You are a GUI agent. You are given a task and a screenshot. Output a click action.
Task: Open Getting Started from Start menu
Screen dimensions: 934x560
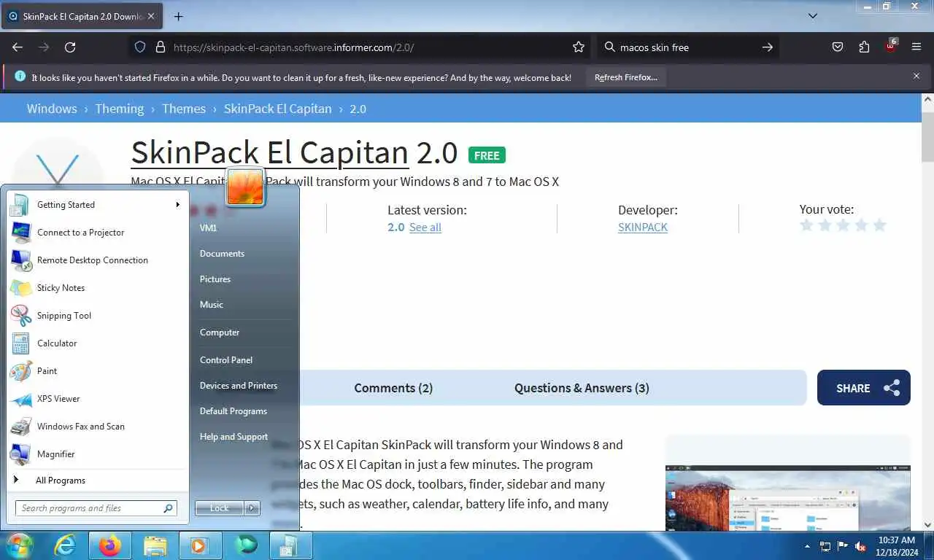coord(96,205)
